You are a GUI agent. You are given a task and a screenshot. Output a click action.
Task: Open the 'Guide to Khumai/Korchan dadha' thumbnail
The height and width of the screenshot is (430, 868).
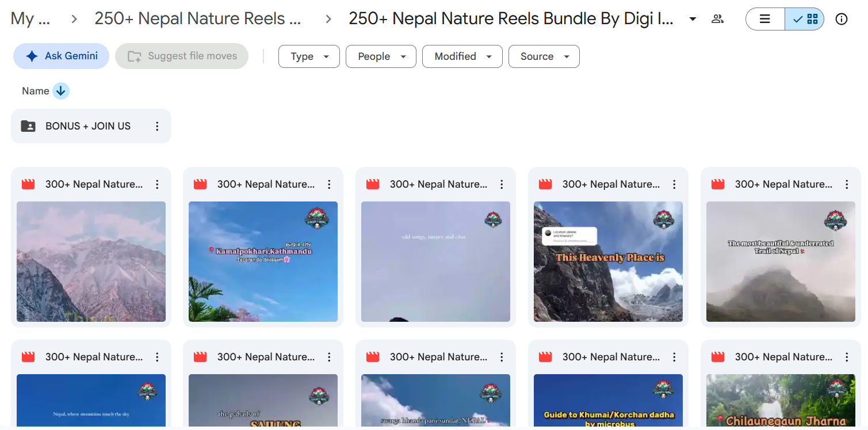click(608, 401)
